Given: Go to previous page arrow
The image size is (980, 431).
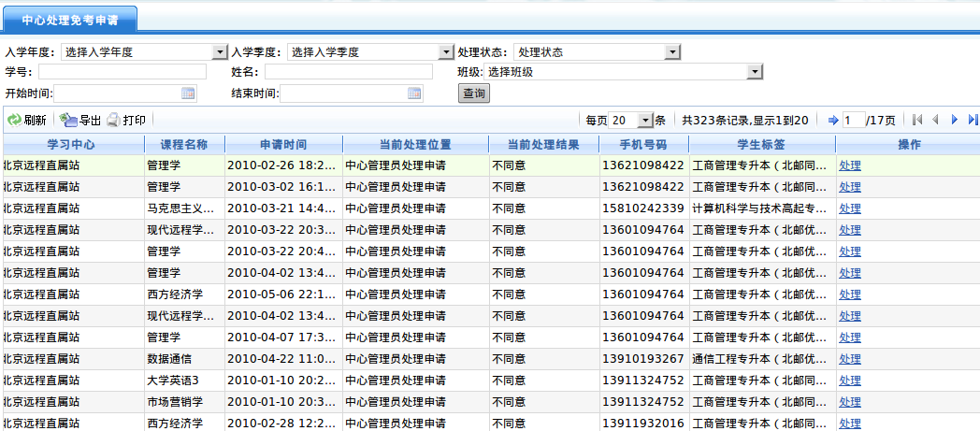Looking at the screenshot, I should [x=936, y=120].
